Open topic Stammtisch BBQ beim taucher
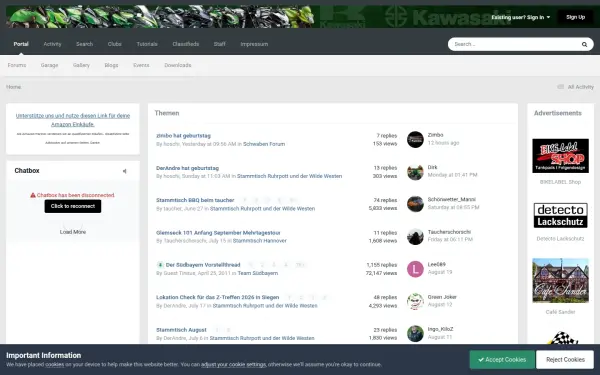The height and width of the screenshot is (375, 600). tap(195, 200)
